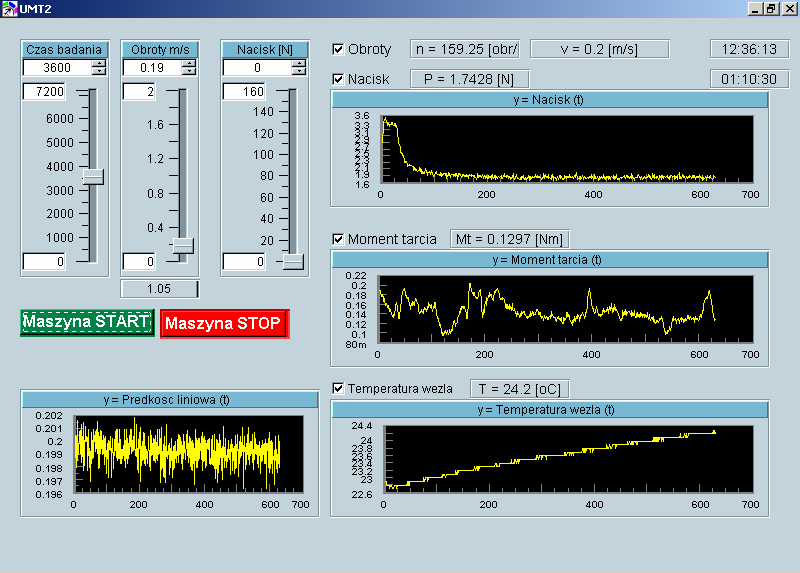The height and width of the screenshot is (573, 800).
Task: Edit the Nacisk [N] current value field
Action: [x=258, y=67]
